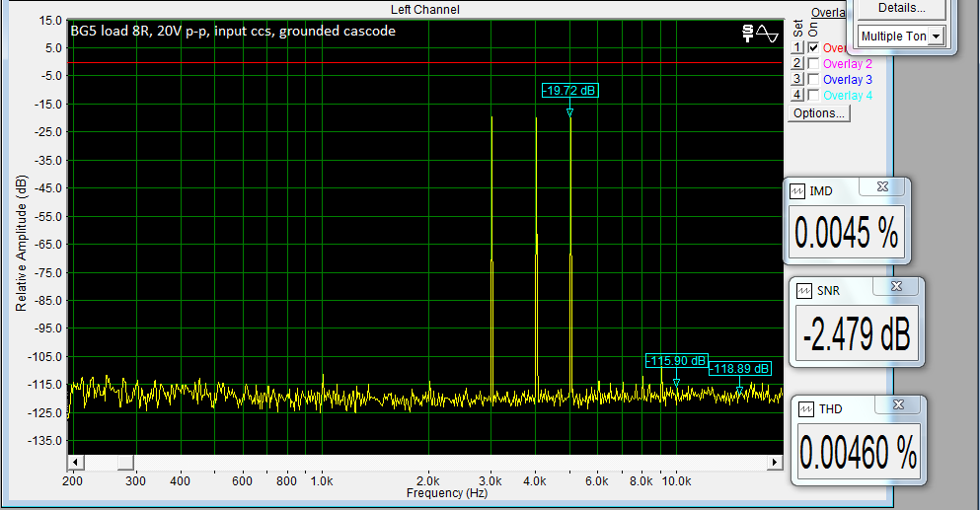Enable the Overlay 2 checkbox
The width and height of the screenshot is (980, 510).
point(813,63)
